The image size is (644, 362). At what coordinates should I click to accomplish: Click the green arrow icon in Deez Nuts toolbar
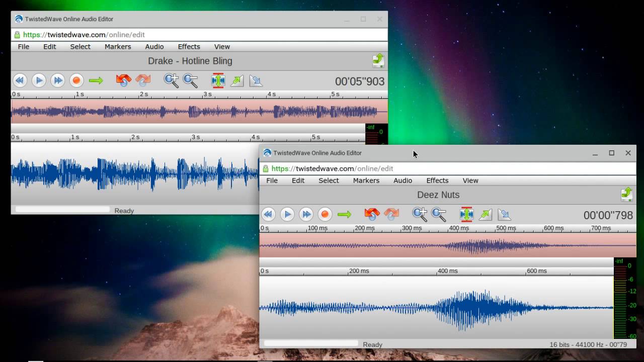click(344, 215)
